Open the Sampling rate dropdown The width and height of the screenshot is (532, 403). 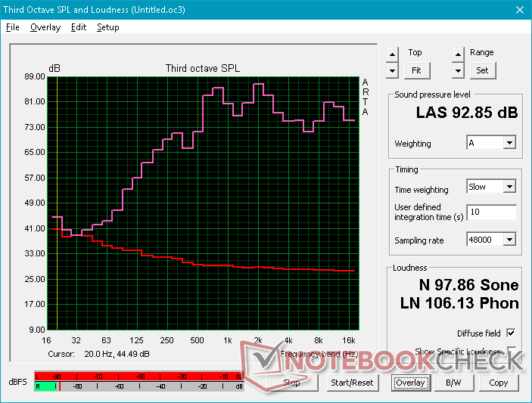[x=509, y=240]
